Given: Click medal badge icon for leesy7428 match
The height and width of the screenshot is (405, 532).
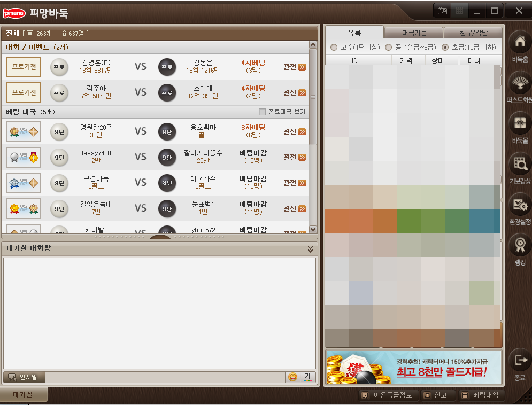Looking at the screenshot, I should [x=24, y=157].
